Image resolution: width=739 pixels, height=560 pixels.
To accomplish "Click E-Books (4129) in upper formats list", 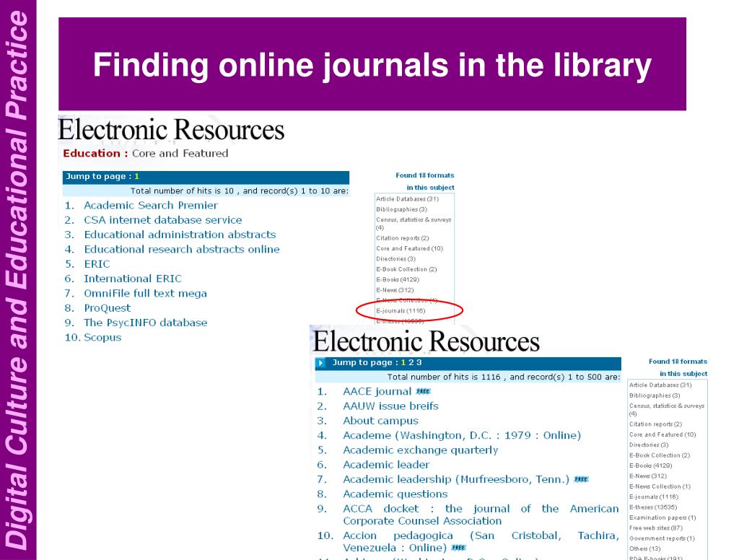I will point(398,279).
